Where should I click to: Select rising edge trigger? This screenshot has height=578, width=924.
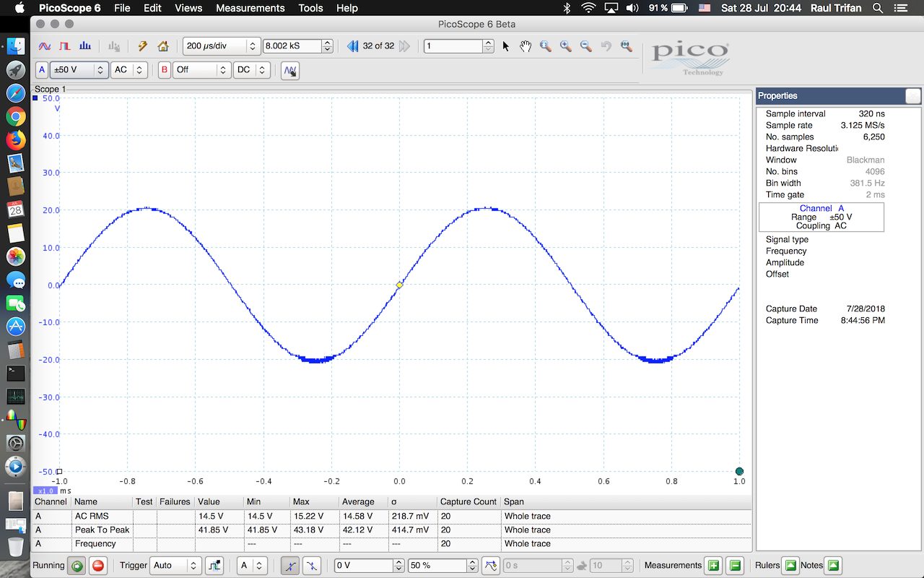289,565
